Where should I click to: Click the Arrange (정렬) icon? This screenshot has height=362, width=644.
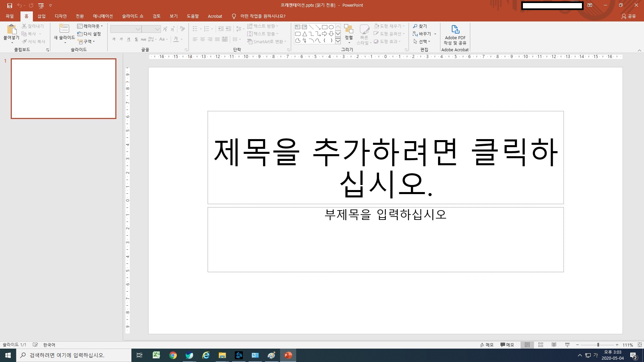tap(348, 30)
